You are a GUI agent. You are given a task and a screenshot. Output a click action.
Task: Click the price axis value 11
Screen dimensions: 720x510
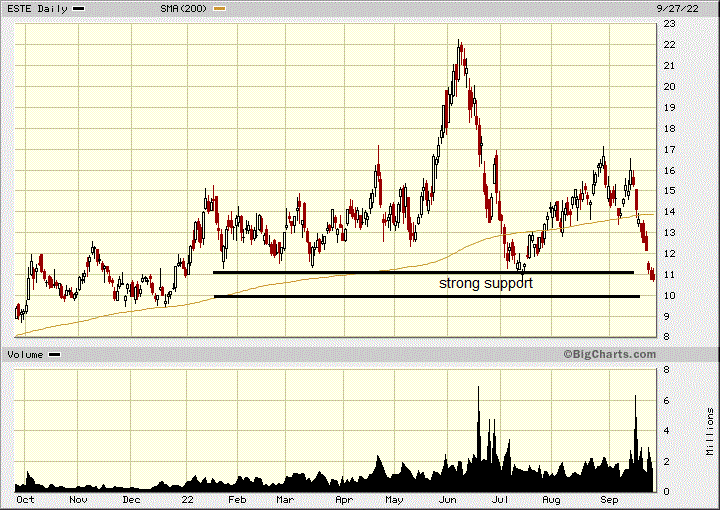coord(669,275)
